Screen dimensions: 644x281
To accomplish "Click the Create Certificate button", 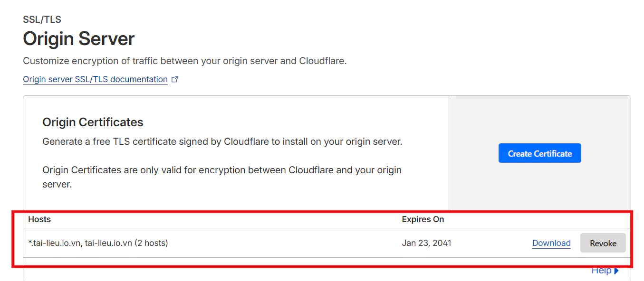I will tap(539, 153).
